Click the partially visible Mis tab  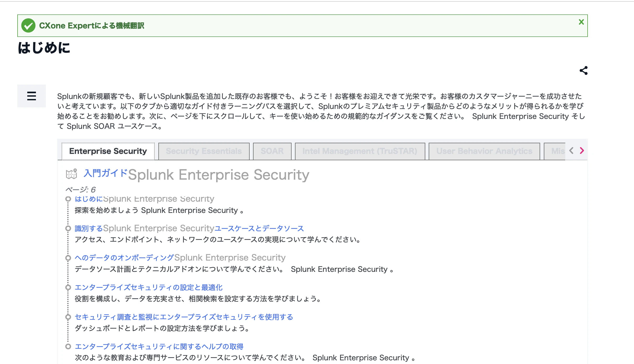pyautogui.click(x=555, y=151)
